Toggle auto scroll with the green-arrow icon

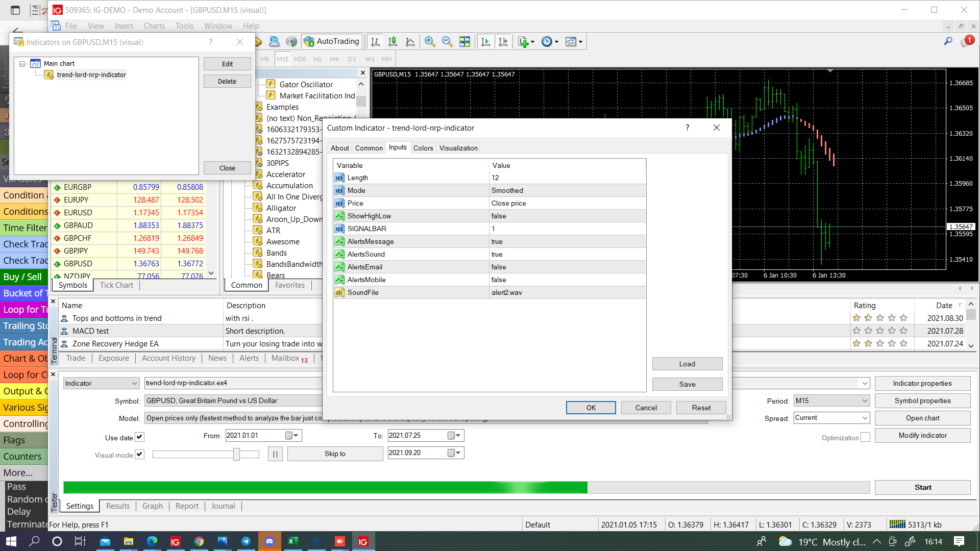485,41
